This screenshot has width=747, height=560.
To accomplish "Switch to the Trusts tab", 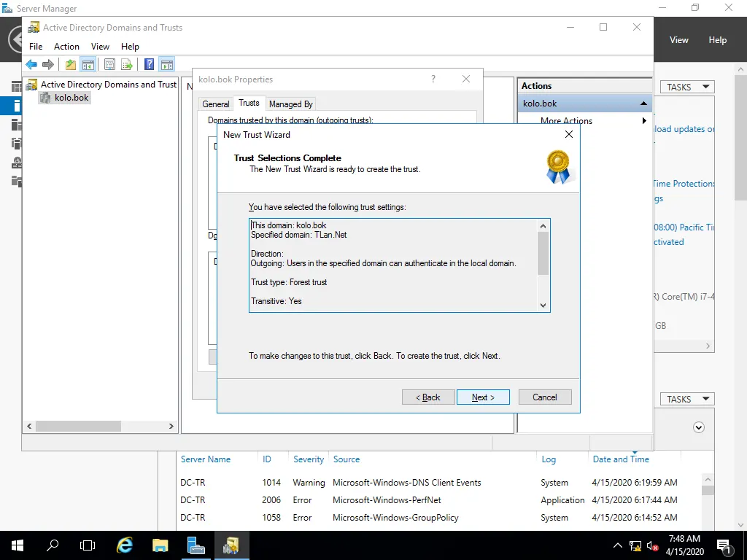I will pos(249,103).
